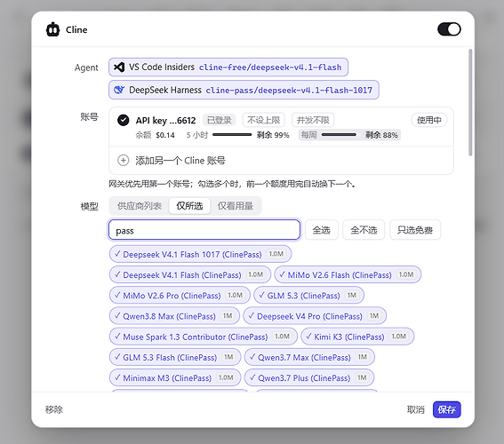
Task: Toggle the API key ...6612 account checkmark
Action: click(123, 120)
